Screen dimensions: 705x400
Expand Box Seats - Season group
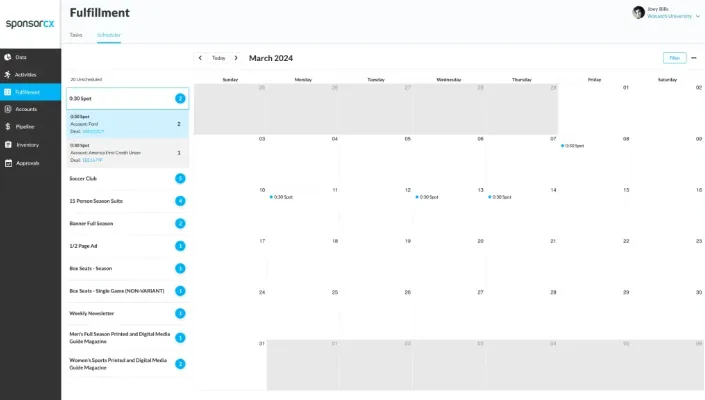click(x=128, y=268)
